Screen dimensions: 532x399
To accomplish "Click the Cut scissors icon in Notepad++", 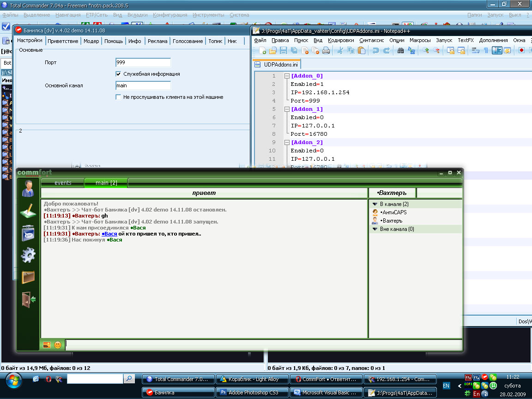I will click(x=340, y=51).
